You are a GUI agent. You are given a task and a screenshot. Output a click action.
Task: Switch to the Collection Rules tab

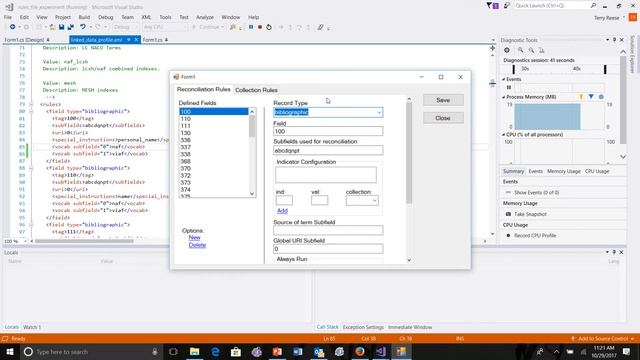pos(256,90)
